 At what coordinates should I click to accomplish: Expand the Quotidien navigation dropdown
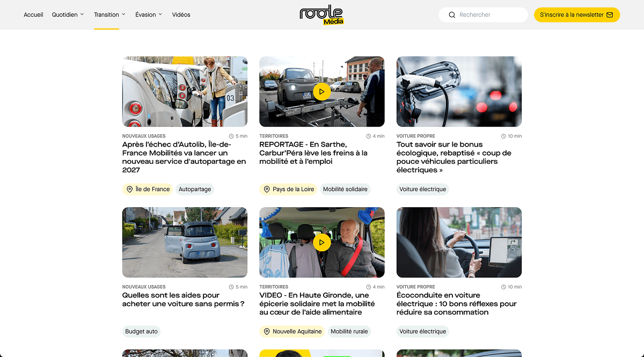pyautogui.click(x=68, y=14)
